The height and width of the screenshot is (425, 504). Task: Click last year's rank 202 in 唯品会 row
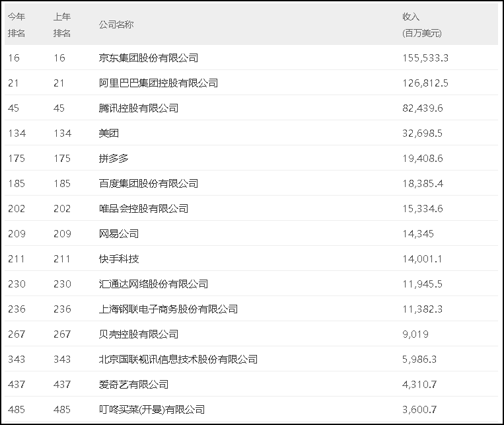point(62,208)
